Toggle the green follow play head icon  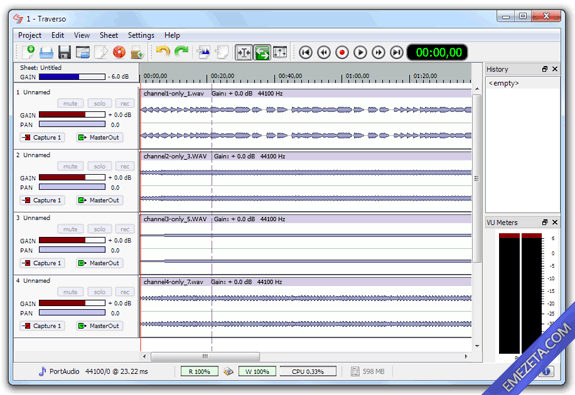pyautogui.click(x=262, y=53)
